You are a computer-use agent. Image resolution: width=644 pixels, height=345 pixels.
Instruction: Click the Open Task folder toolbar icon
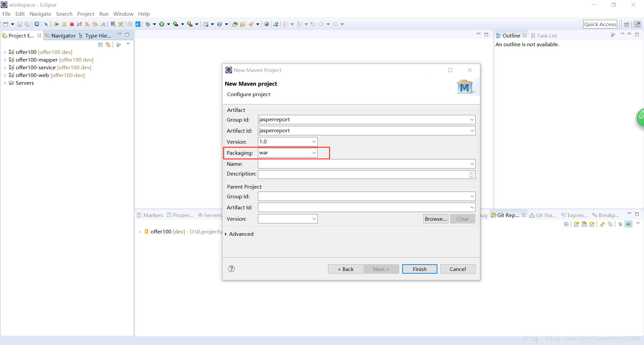243,24
